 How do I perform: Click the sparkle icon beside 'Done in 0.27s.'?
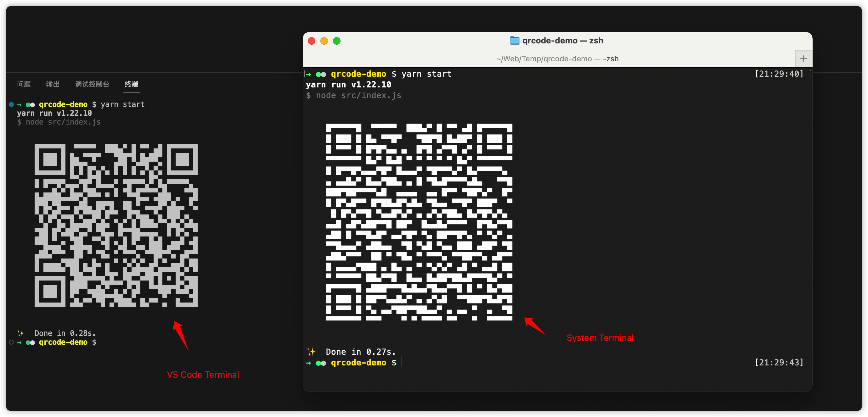(312, 351)
